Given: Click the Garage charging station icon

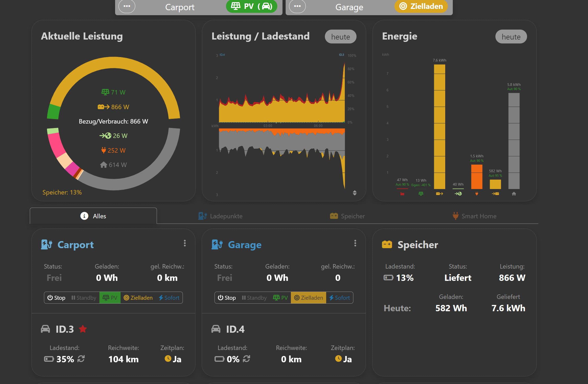Looking at the screenshot, I should 217,244.
